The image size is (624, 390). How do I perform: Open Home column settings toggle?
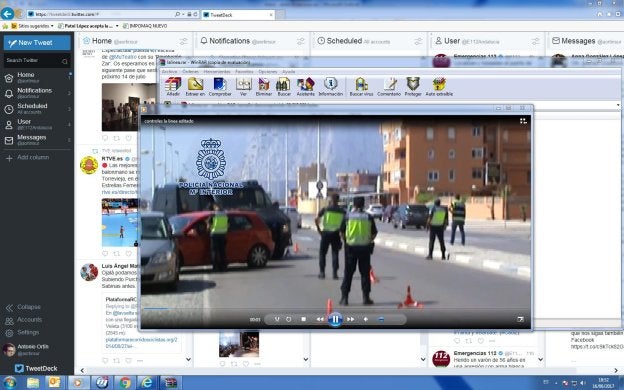coord(183,41)
